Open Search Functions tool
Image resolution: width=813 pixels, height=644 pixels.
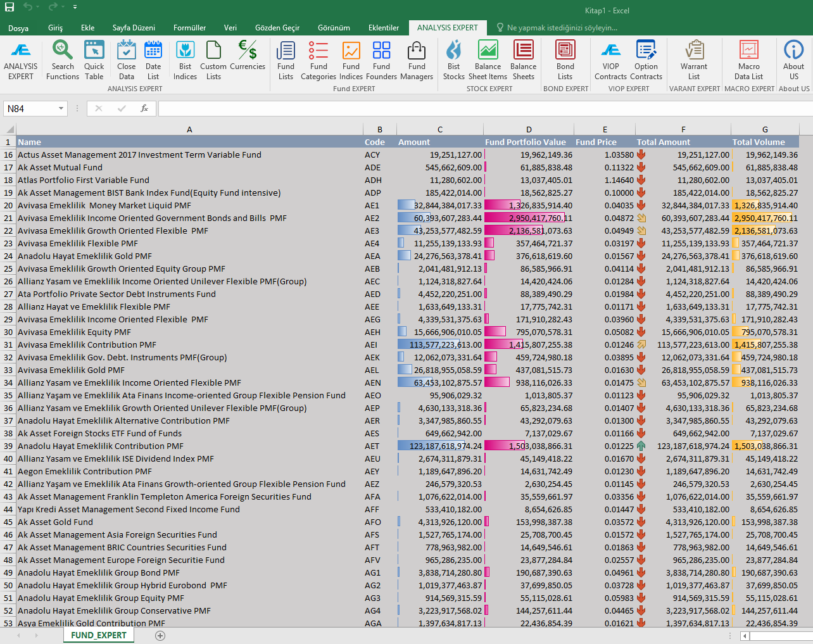click(63, 60)
